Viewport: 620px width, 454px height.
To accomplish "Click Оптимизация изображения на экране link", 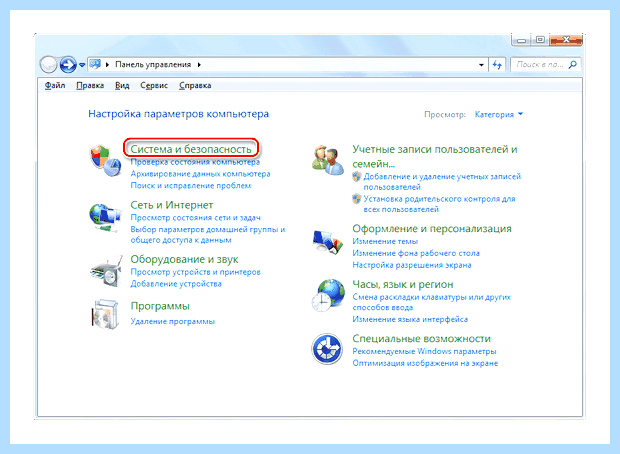I will click(425, 363).
